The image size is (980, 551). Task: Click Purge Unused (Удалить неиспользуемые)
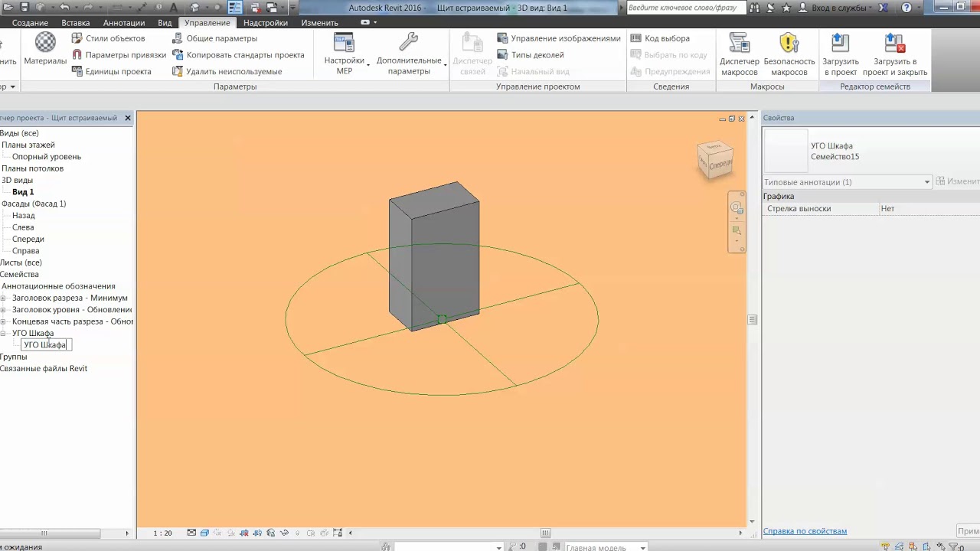[x=227, y=71]
